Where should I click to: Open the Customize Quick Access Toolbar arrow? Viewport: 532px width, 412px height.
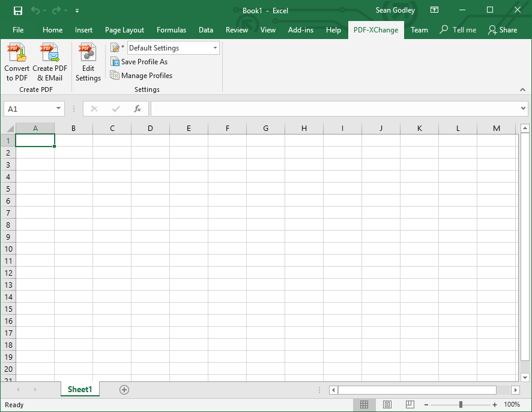coord(77,11)
